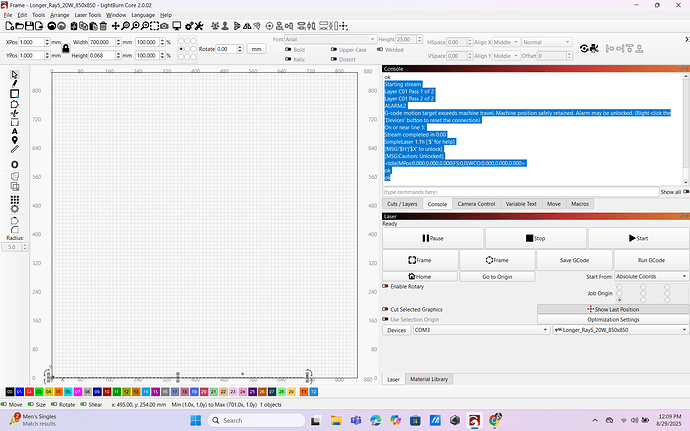Switch to the Cuts / Layers tab
Viewport: 690px width, 431px height.
402,204
